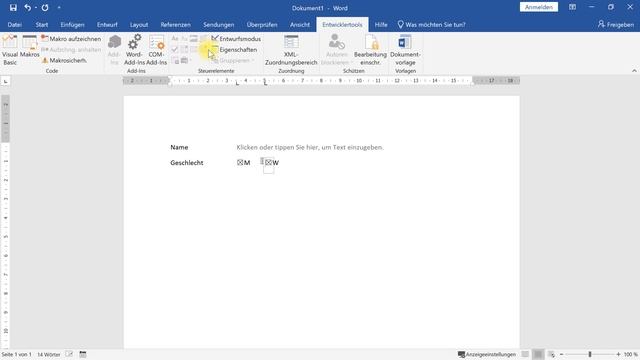Click 'Was möchten Sie tun?' search box
This screenshot has height=360, width=640.
click(x=432, y=24)
